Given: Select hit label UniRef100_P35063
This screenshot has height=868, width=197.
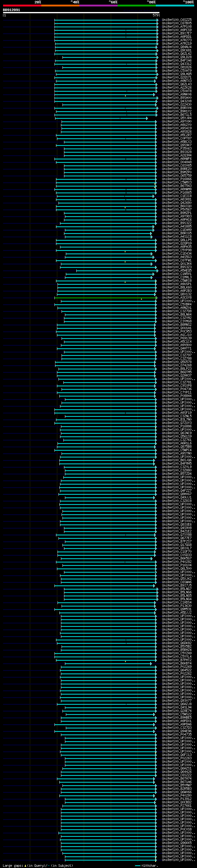Looking at the screenshot, I should 177,149.
